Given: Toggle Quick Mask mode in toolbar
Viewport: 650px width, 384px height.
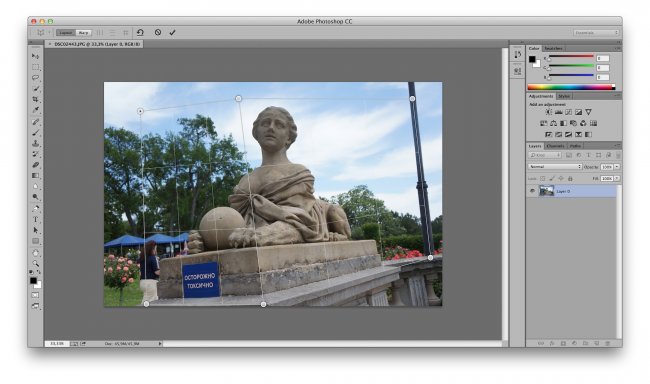Looking at the screenshot, I should 36,295.
